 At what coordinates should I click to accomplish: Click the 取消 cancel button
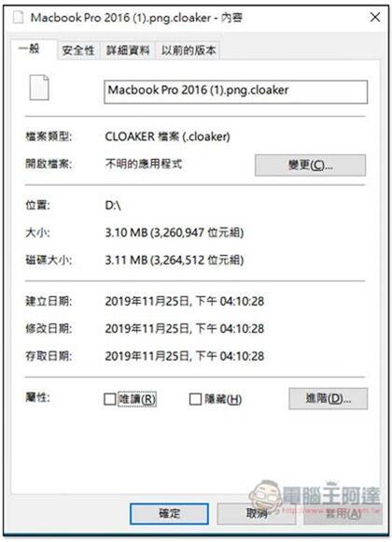click(x=257, y=514)
